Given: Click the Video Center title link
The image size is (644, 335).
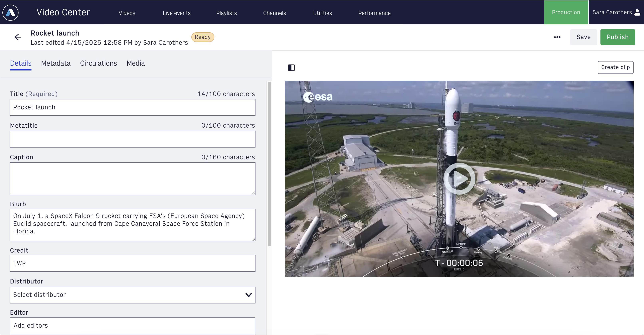Looking at the screenshot, I should click(63, 12).
